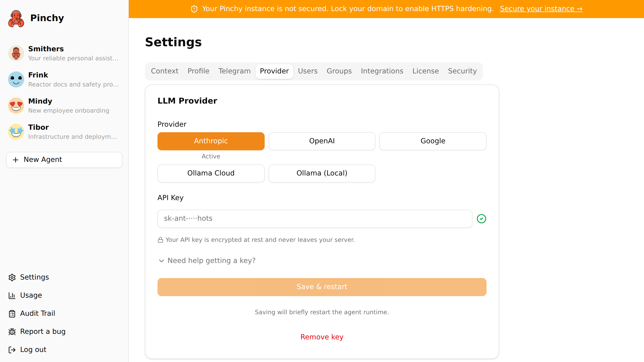Select the Frink agent icon
The height and width of the screenshot is (362, 644).
pyautogui.click(x=16, y=79)
